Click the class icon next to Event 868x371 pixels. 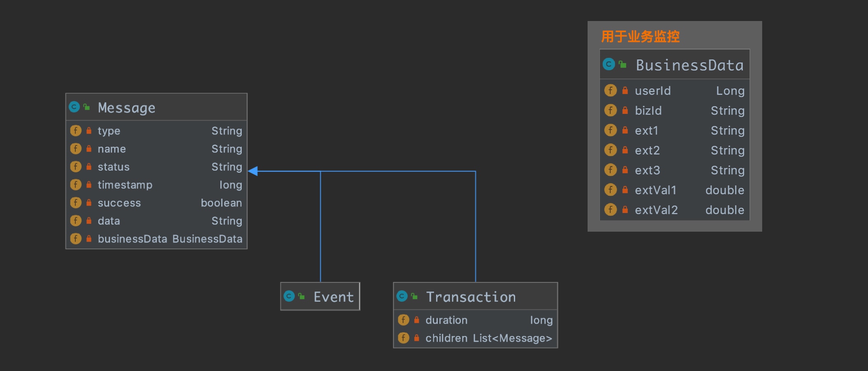(x=289, y=296)
